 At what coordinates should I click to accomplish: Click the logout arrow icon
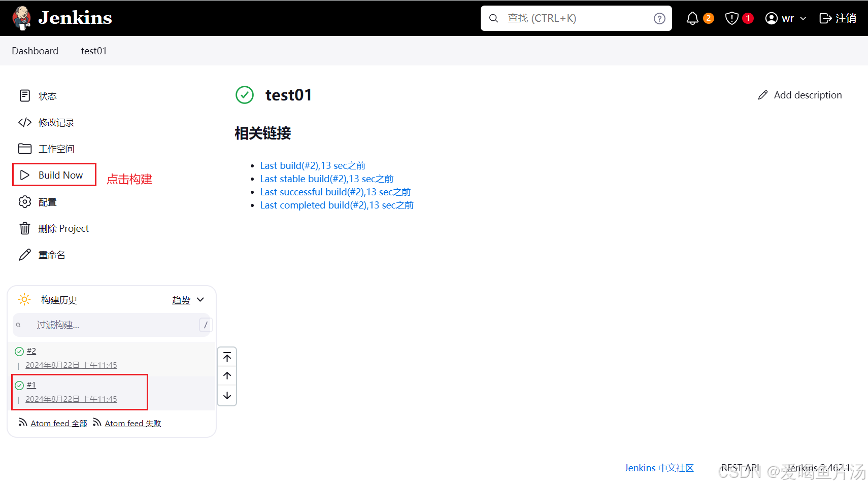(x=825, y=18)
